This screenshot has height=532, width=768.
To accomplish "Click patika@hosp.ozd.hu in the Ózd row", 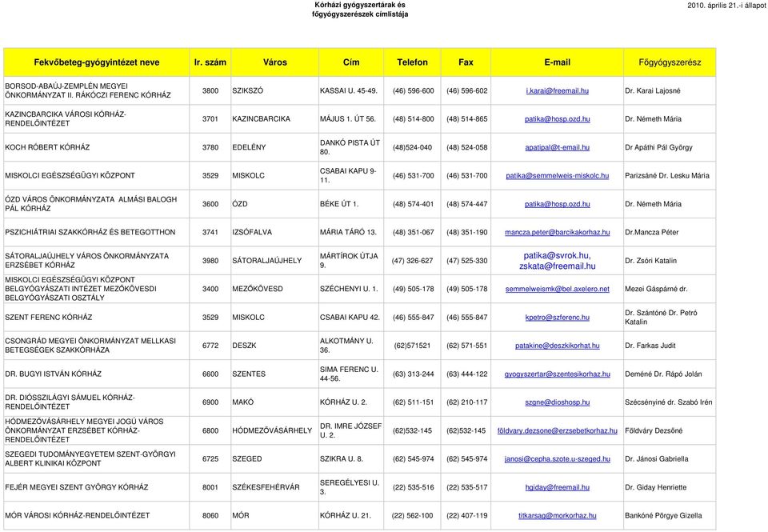I will (558, 204).
